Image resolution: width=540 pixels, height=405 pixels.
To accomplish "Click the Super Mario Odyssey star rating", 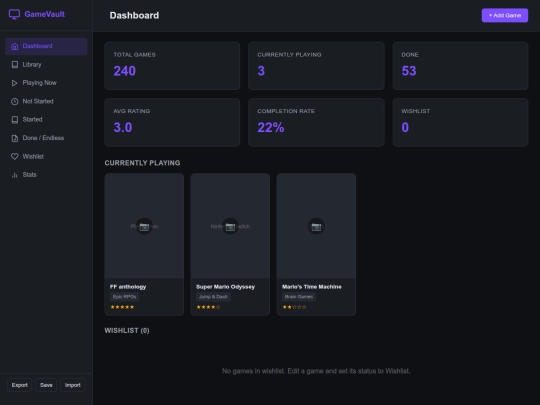I will [x=208, y=307].
